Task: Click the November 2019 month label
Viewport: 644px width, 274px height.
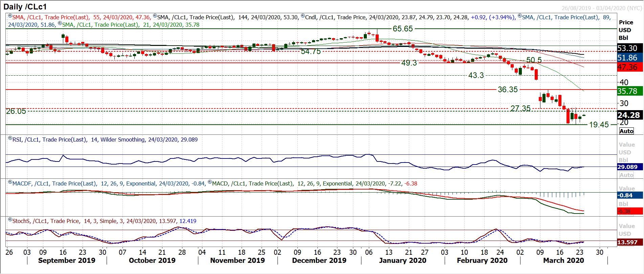Action: 237,260
